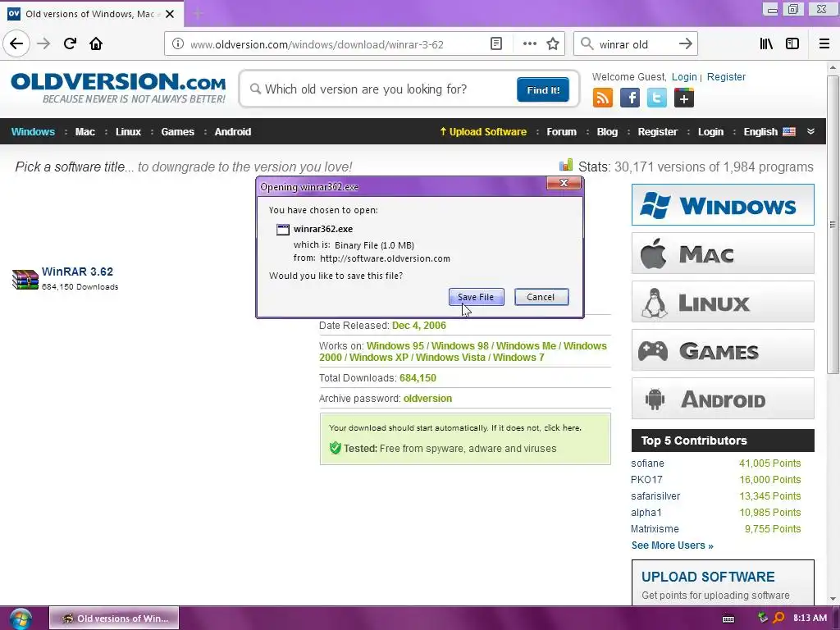Viewport: 840px width, 630px height.
Task: Show site information icon in address bar
Action: [178, 44]
